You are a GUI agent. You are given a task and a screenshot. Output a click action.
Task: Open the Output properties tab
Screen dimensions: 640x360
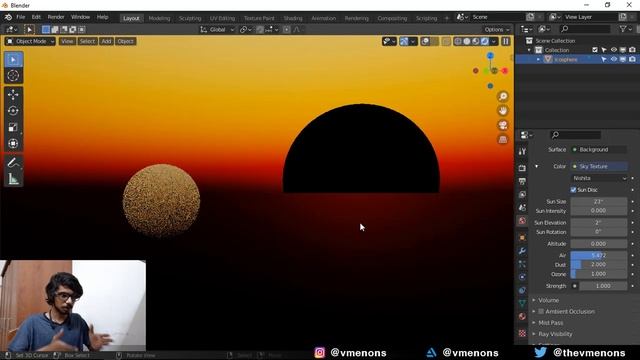click(x=522, y=181)
